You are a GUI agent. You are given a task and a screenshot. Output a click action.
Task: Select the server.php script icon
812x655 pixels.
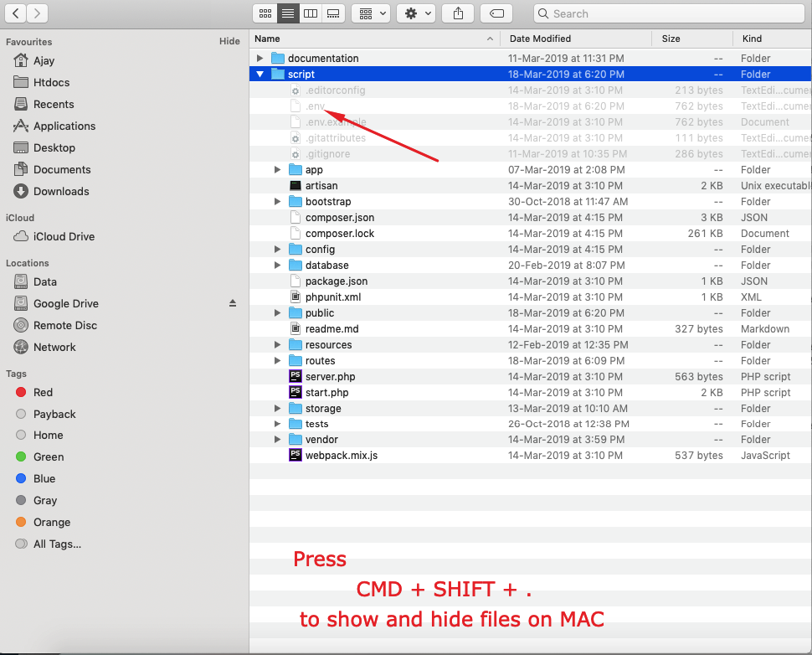tap(296, 376)
